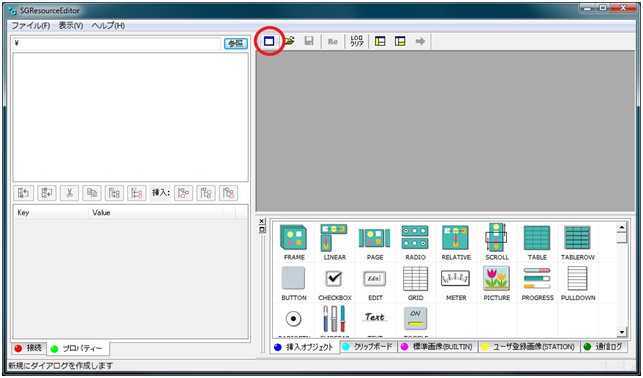The width and height of the screenshot is (643, 378).
Task: Insert a PROGRESS bar object
Action: point(537,283)
